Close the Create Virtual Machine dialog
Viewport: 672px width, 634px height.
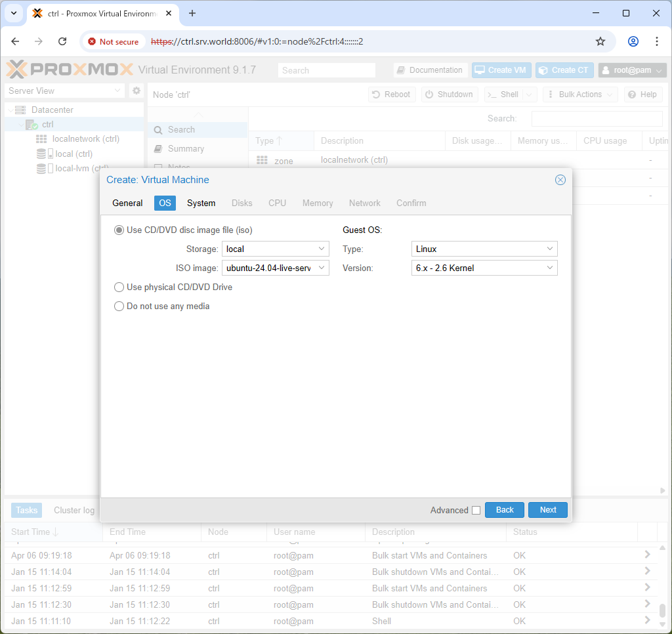560,180
